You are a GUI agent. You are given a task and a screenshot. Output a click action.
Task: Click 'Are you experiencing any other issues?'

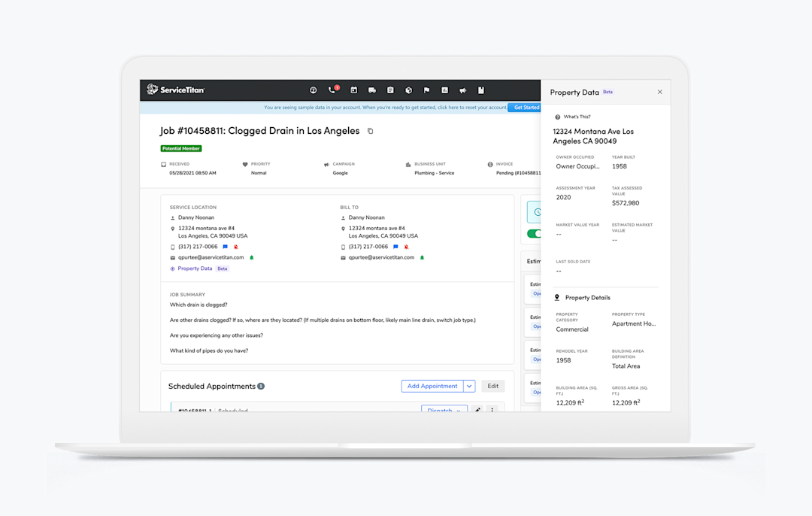point(217,335)
